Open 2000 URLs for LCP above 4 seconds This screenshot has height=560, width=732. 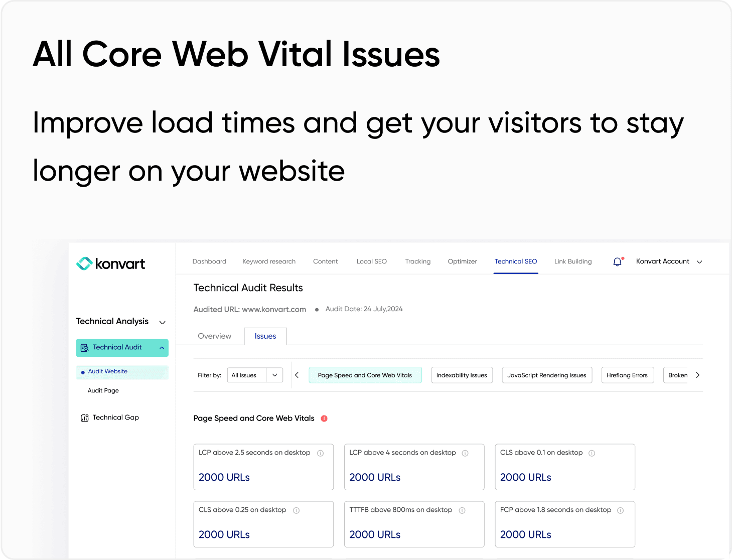(375, 477)
